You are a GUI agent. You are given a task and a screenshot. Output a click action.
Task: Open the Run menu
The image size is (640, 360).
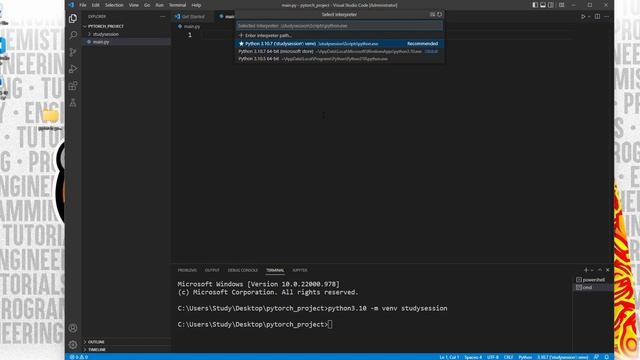[x=160, y=5]
